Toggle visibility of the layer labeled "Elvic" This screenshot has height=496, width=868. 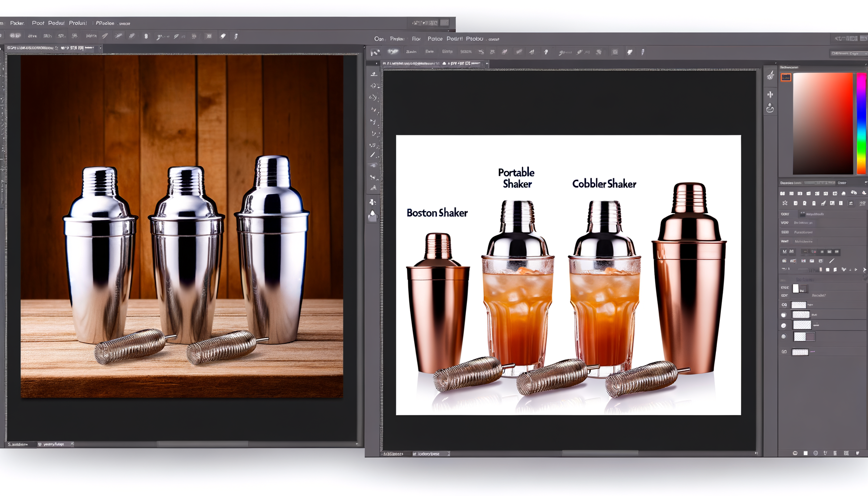click(x=784, y=315)
